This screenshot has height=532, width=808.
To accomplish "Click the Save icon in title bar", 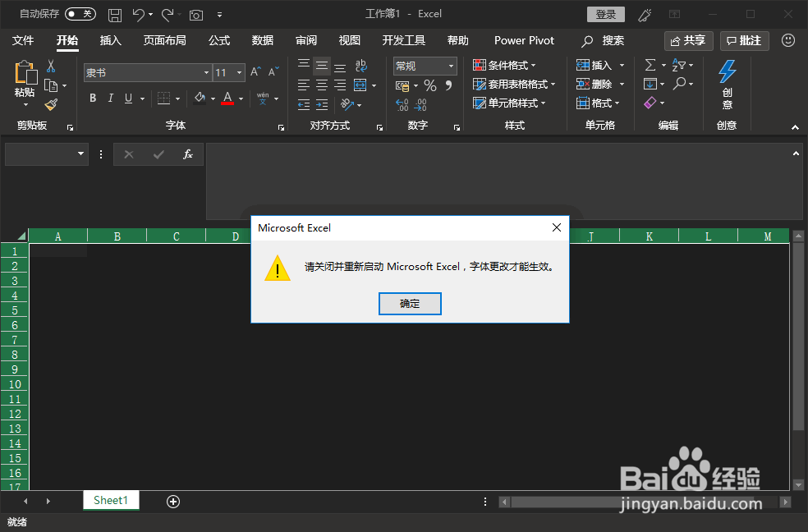I will tap(114, 15).
